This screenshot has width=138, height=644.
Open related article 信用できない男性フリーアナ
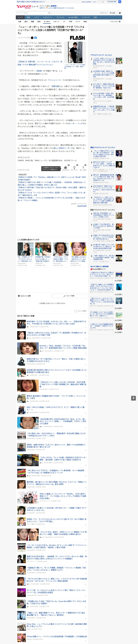[52, 184]
